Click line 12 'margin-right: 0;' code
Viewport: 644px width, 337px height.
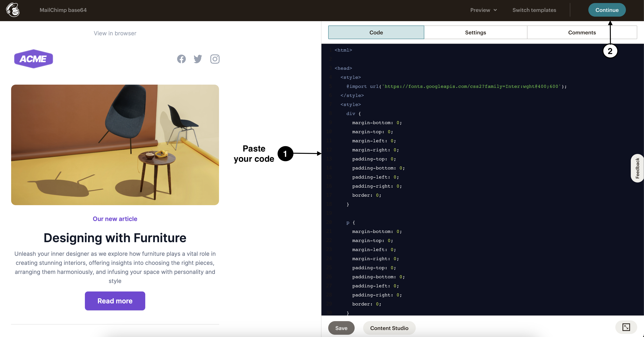375,150
